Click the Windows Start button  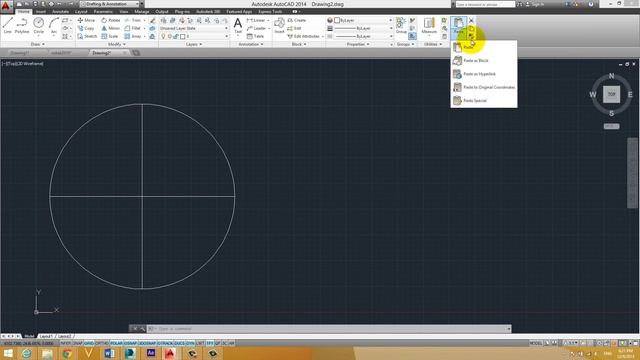8,353
